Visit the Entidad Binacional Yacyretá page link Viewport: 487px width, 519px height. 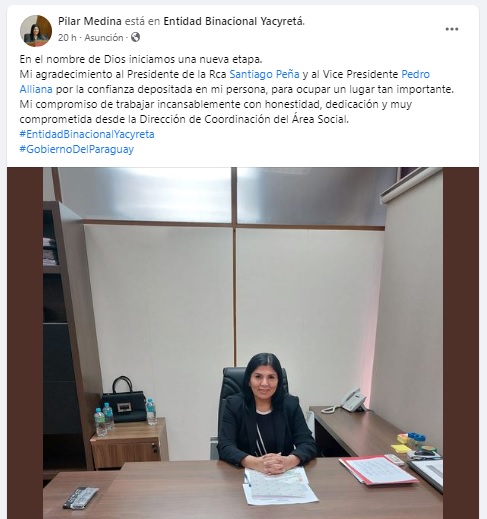pos(233,21)
